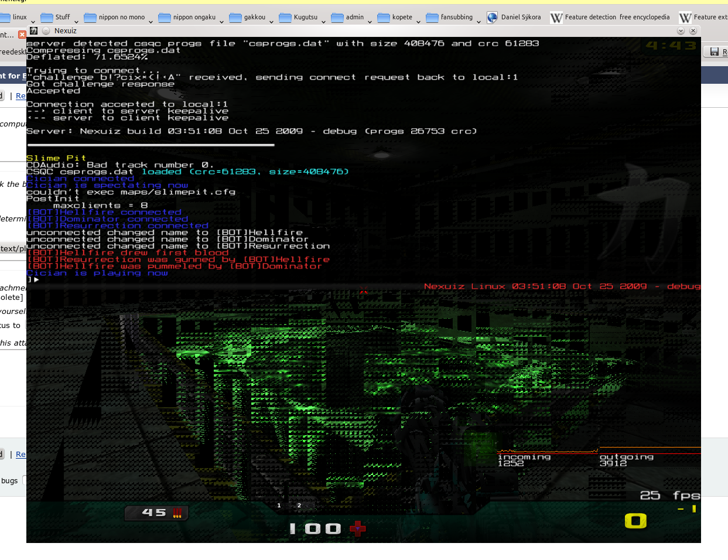Click the '[BOT]Hellfire drew first blood' message
Image resolution: width=728 pixels, height=560 pixels.
(x=128, y=253)
